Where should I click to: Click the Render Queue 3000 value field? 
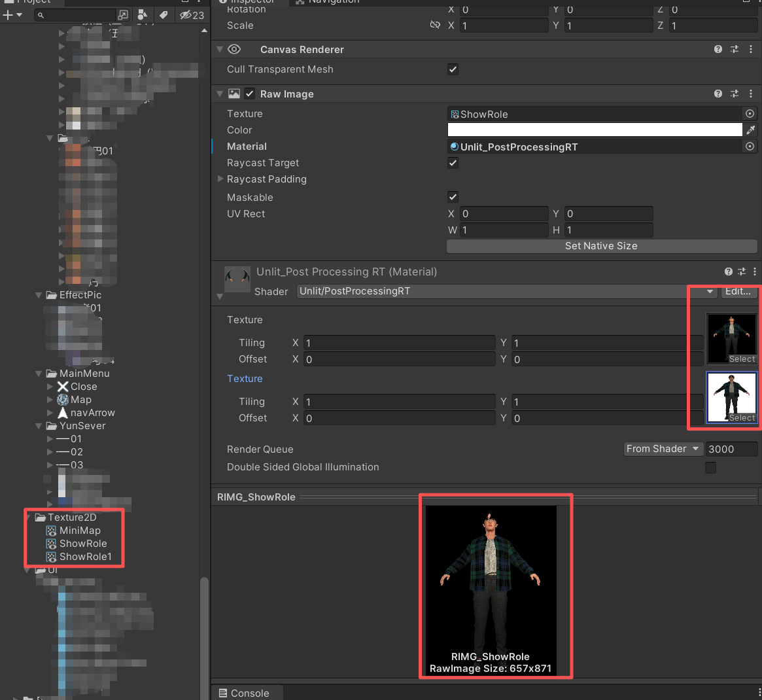[x=731, y=449]
